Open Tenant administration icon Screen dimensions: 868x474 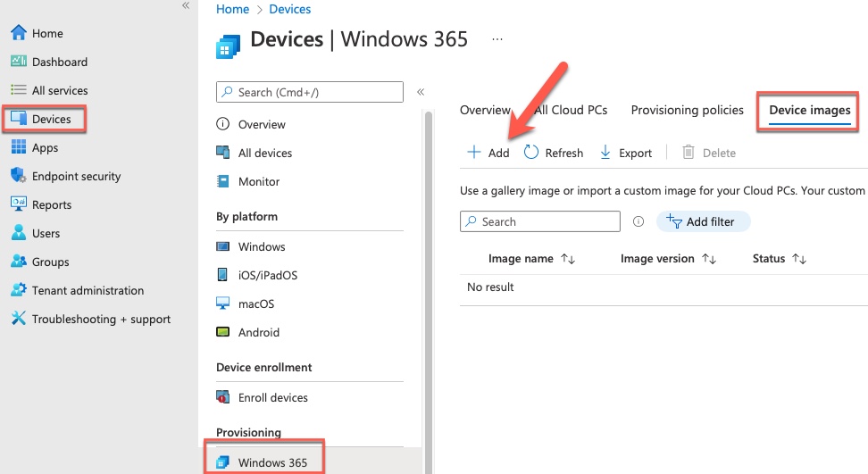tap(18, 290)
